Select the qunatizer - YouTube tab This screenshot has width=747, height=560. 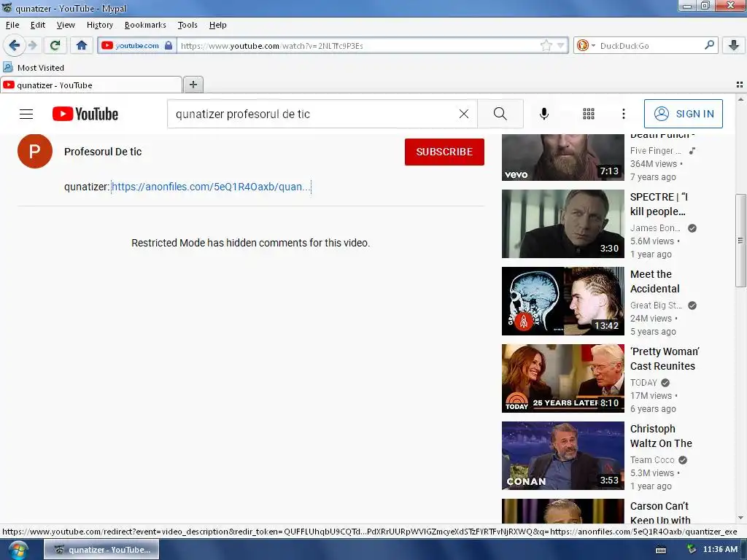(x=91, y=85)
